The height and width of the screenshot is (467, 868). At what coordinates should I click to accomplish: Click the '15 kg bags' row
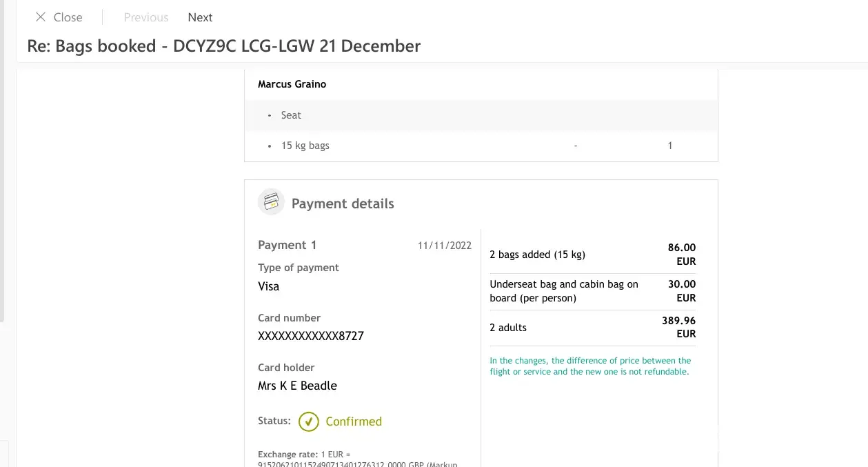click(x=305, y=146)
